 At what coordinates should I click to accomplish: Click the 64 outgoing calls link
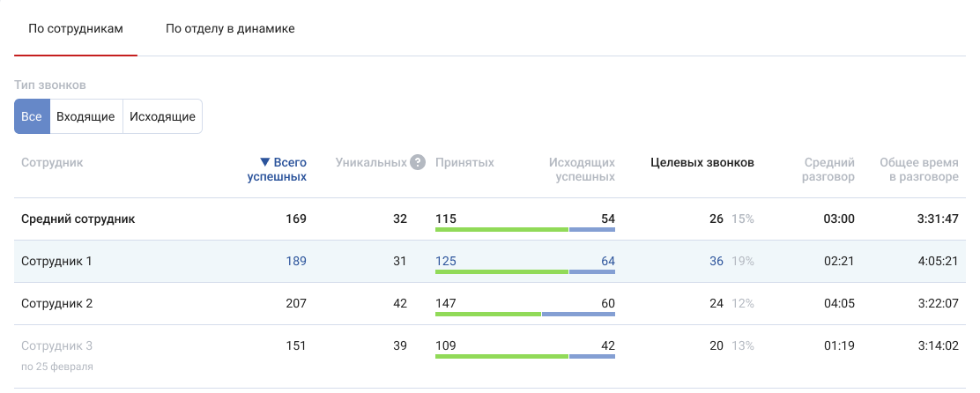606,261
